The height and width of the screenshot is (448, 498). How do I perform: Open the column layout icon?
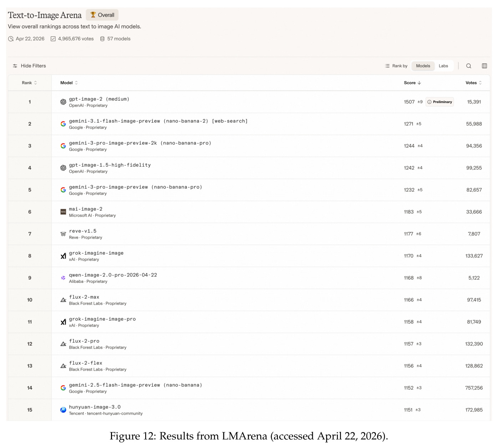point(484,66)
